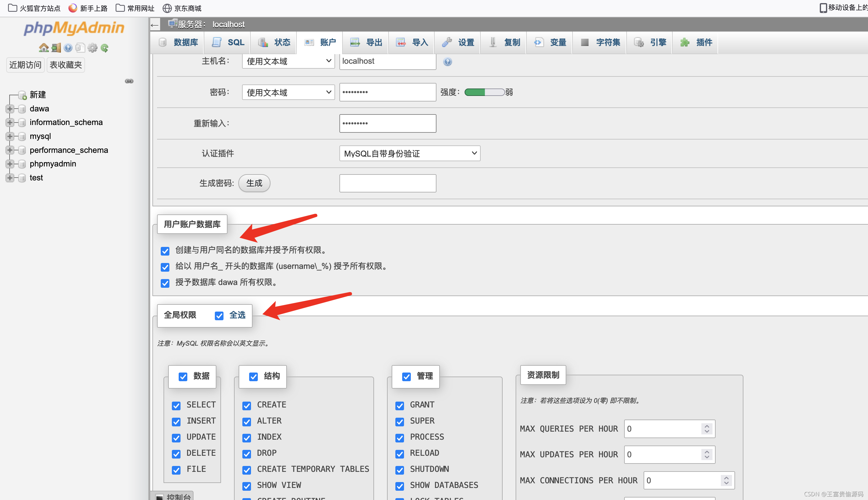Click the phpMyAdmin logo
The image size is (868, 500).
pos(74,28)
